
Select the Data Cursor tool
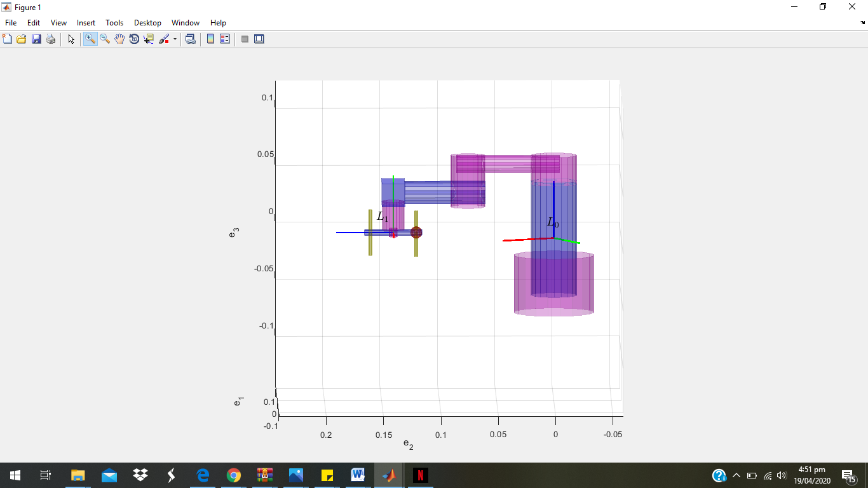click(149, 39)
